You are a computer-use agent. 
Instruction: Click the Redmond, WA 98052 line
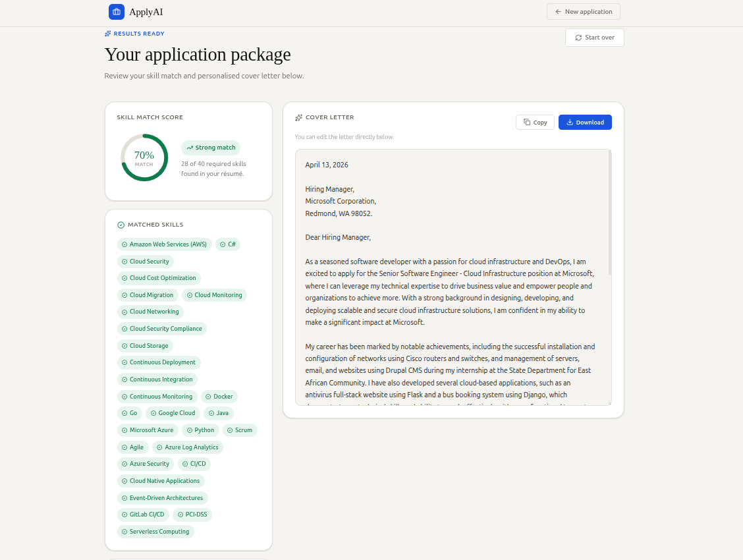(x=339, y=213)
